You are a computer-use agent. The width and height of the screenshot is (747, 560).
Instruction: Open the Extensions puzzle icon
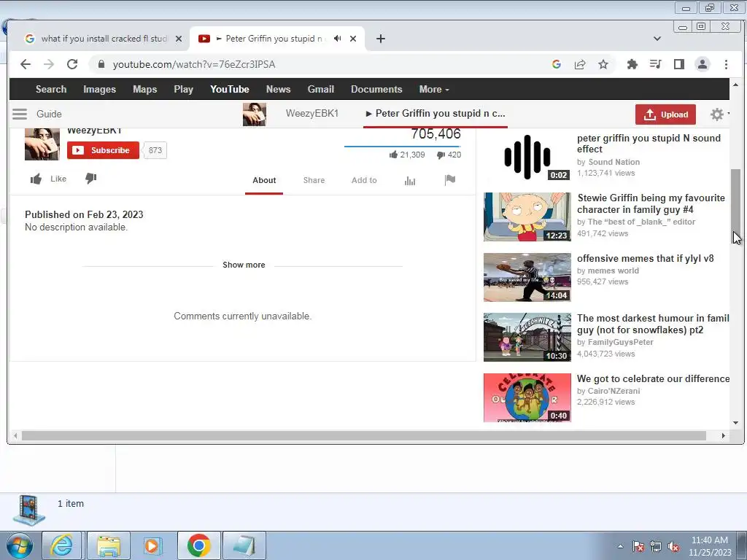tap(632, 64)
